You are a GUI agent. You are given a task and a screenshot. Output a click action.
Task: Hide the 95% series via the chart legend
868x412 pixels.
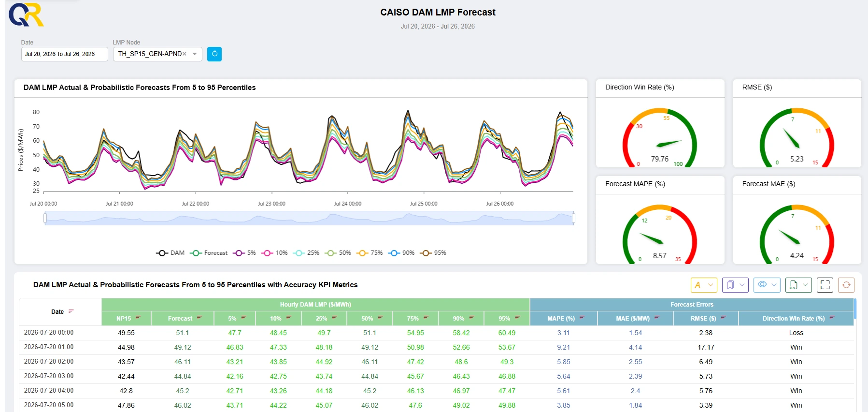tap(433, 253)
